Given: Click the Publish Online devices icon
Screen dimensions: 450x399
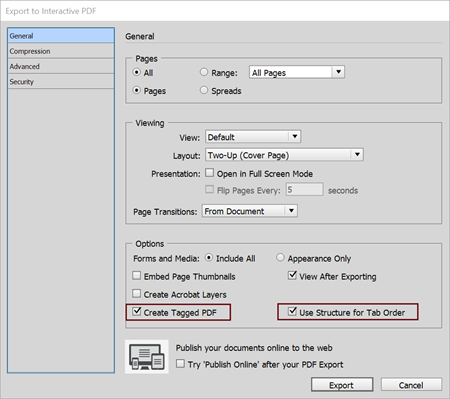Looking at the screenshot, I should (147, 357).
